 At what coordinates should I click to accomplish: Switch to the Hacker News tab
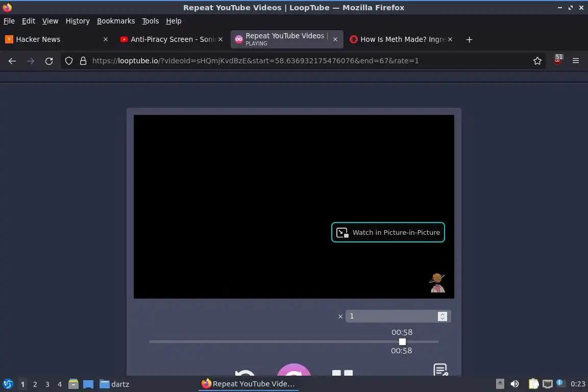[x=56, y=39]
